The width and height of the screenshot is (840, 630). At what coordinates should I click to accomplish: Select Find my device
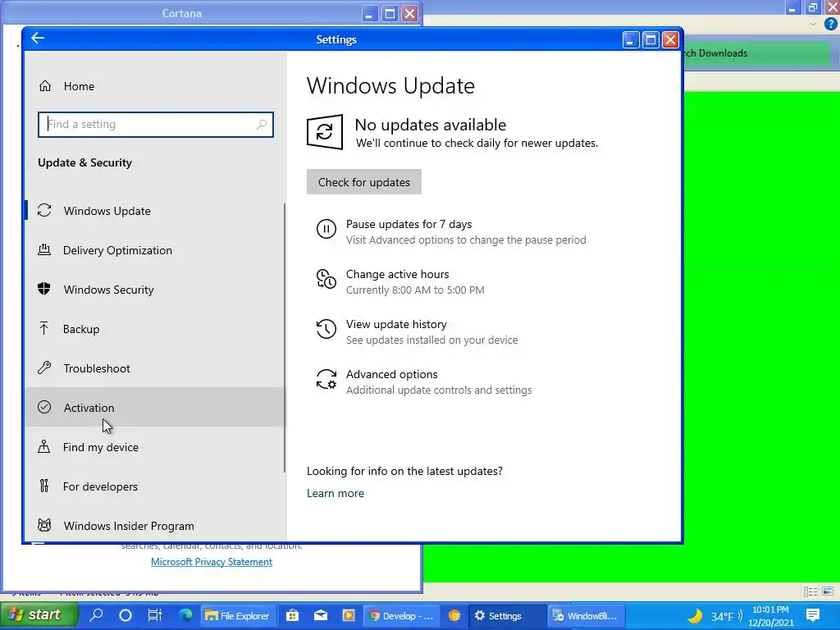click(x=155, y=447)
